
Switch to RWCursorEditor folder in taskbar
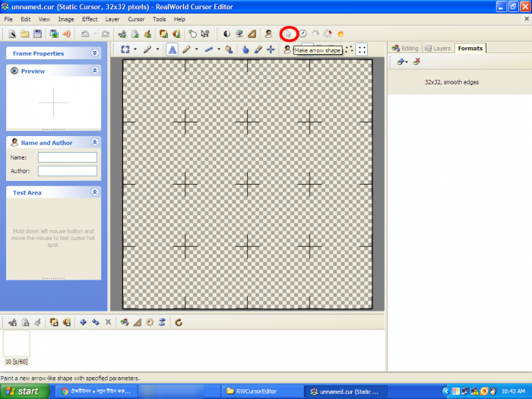coord(261,391)
